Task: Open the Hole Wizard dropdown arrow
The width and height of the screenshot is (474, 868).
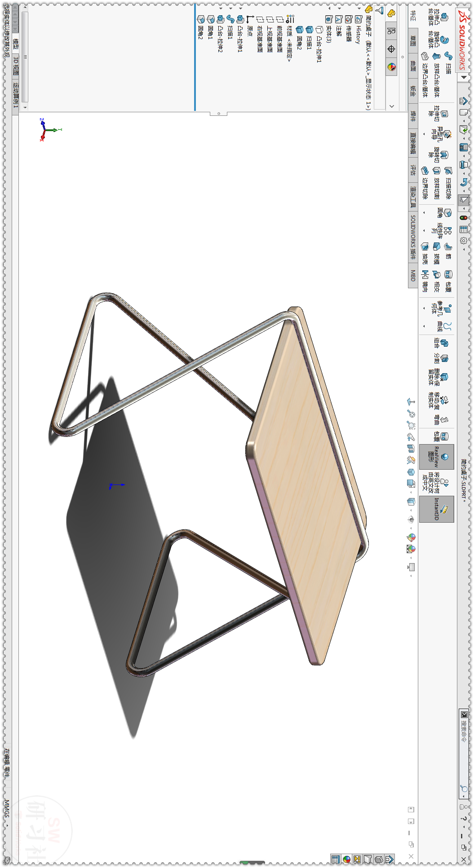Action: click(424, 134)
